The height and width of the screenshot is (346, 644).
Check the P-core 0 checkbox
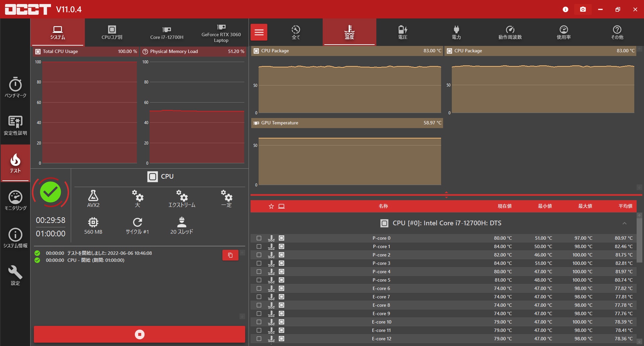click(x=259, y=238)
